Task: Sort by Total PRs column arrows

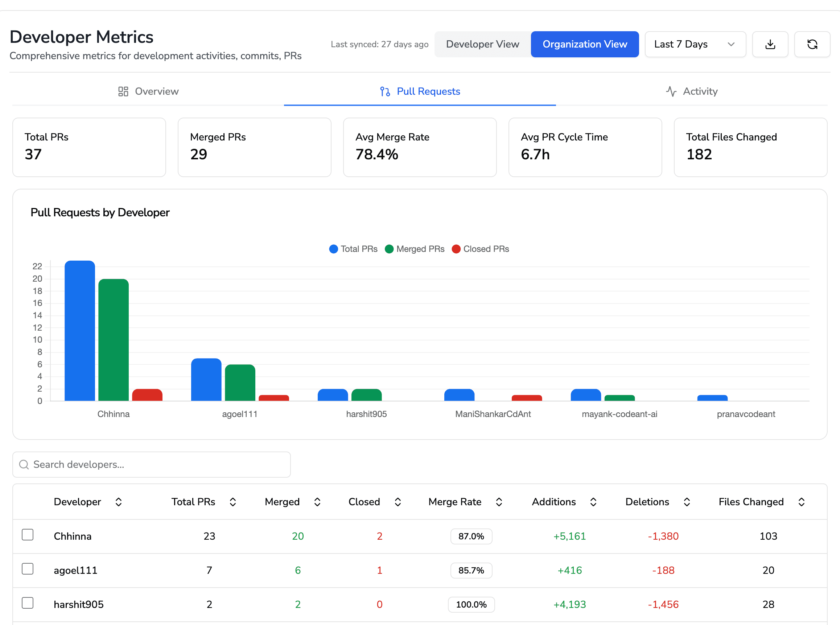Action: point(233,502)
